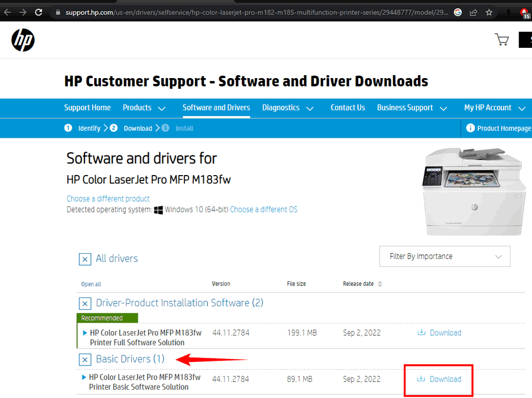532x398 pixels.
Task: Open the Filter By Importance dropdown
Action: (445, 257)
